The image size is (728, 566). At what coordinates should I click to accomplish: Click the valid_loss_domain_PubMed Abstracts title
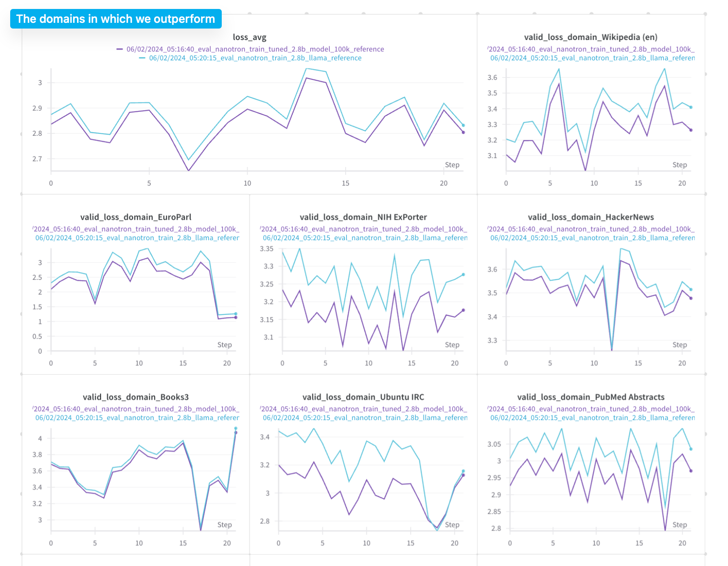point(591,397)
